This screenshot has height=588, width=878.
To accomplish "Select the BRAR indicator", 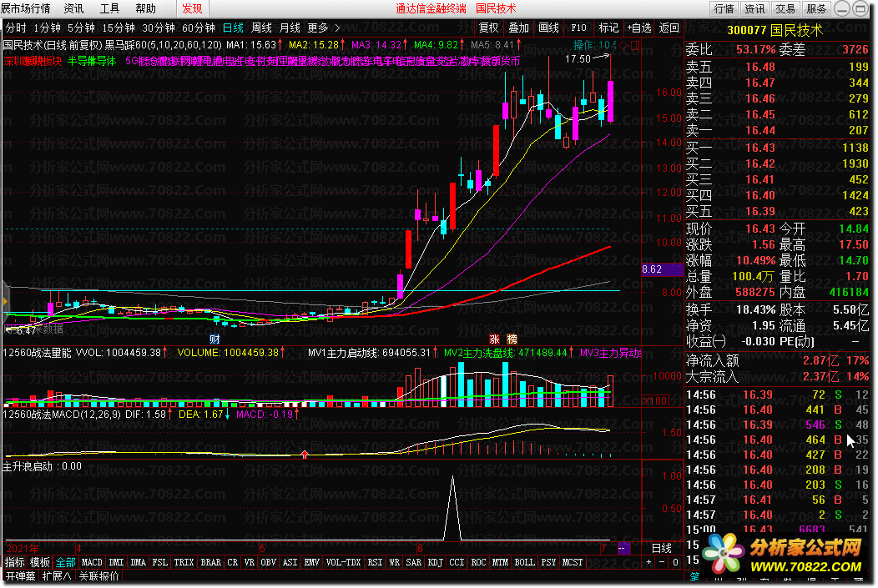I will coord(210,562).
